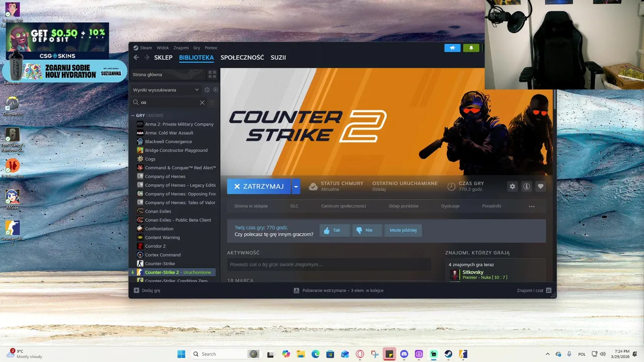Screen dimensions: 644x362
Task: Click the Cogs game icon in list
Action: click(140, 159)
